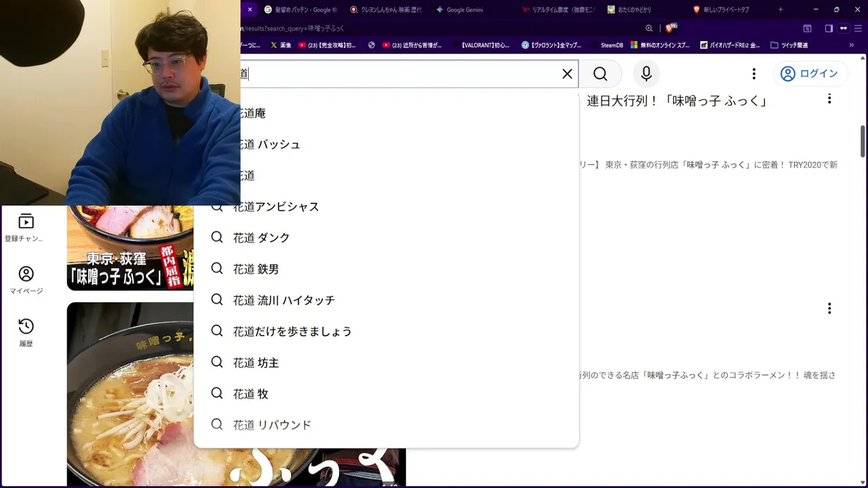
Task: Switch to the リアルタイム震度 tab
Action: 559,9
